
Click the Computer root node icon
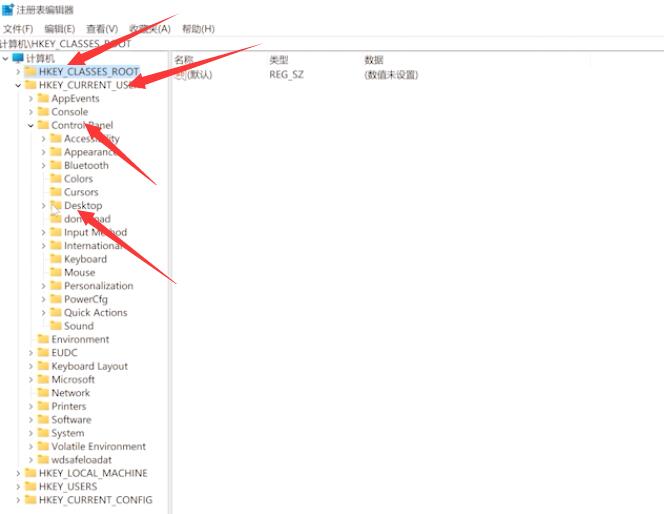18,58
